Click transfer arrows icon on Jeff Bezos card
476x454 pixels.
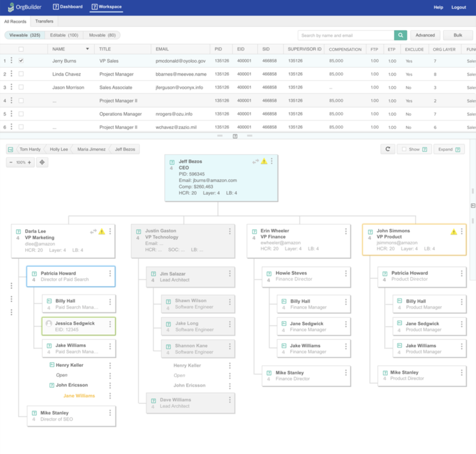(255, 161)
